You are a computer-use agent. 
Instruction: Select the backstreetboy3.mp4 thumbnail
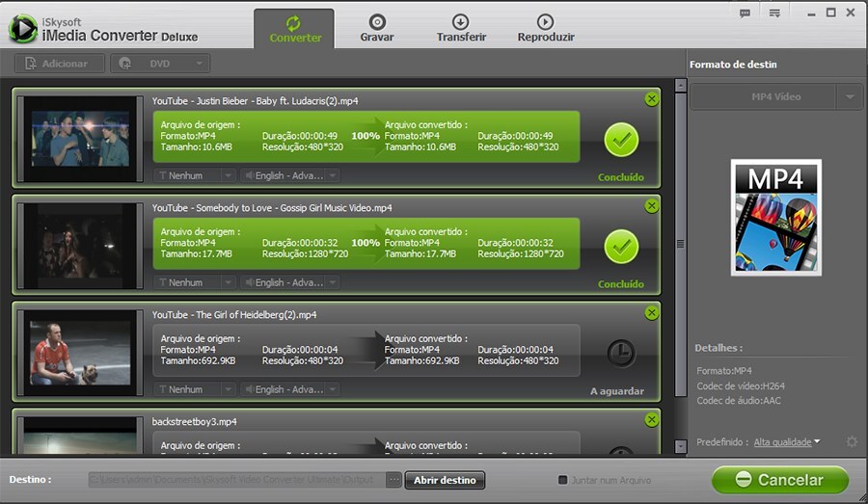click(80, 436)
